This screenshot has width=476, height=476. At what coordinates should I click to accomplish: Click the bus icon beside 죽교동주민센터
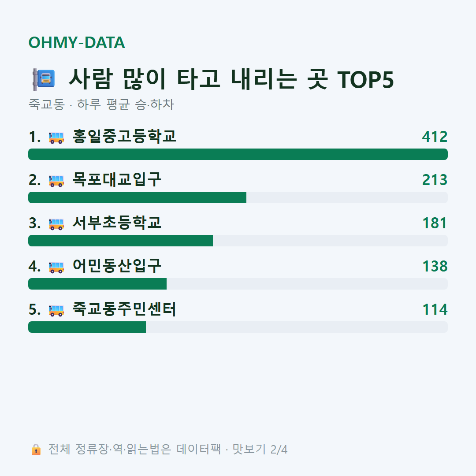coord(56,310)
